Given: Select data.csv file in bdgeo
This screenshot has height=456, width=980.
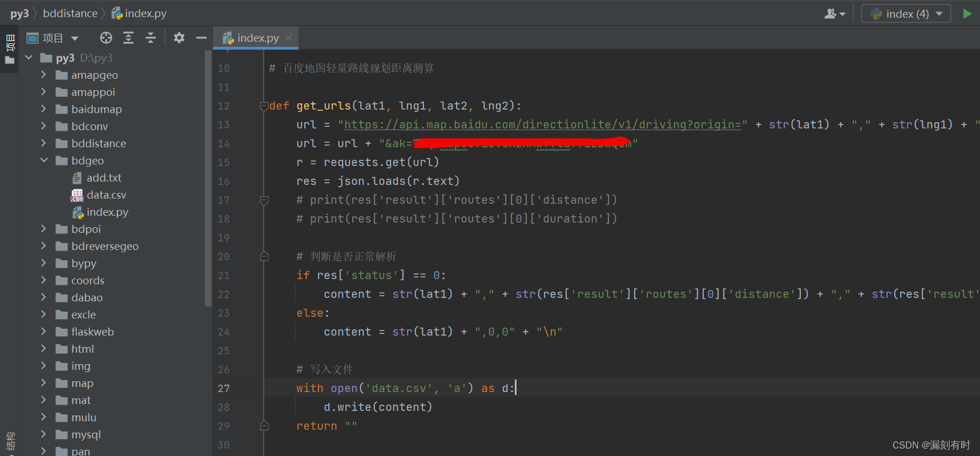Looking at the screenshot, I should pyautogui.click(x=98, y=195).
